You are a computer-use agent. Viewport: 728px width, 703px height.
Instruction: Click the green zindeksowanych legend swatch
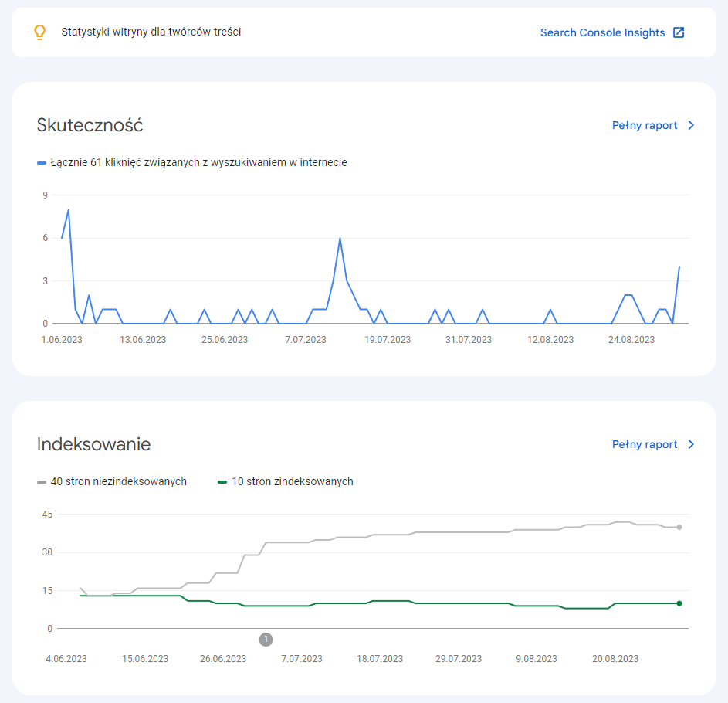(x=222, y=482)
